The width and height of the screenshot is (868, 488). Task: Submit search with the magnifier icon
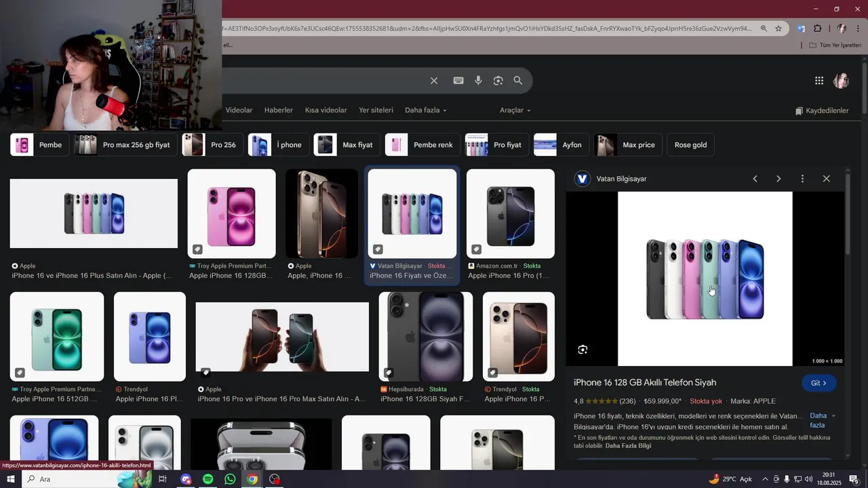click(x=518, y=81)
